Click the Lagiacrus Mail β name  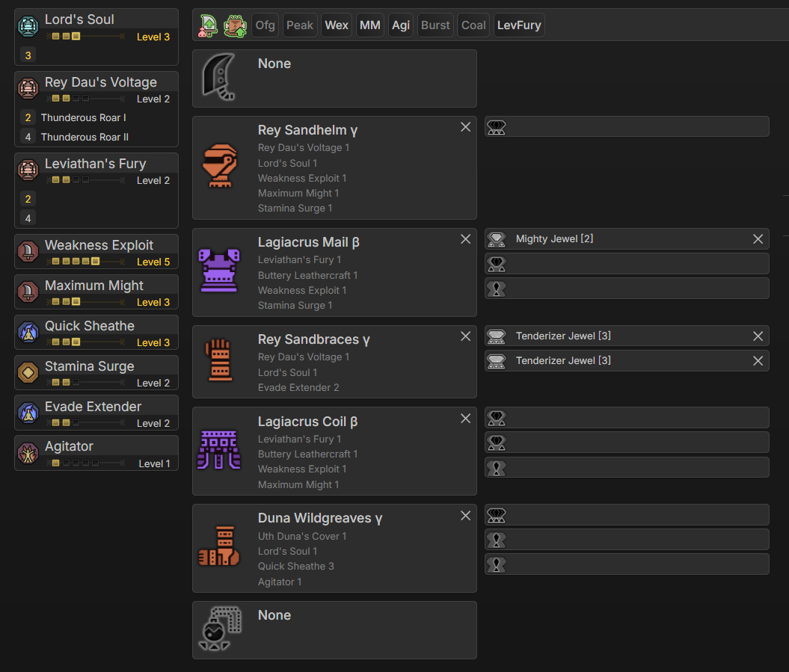point(309,242)
